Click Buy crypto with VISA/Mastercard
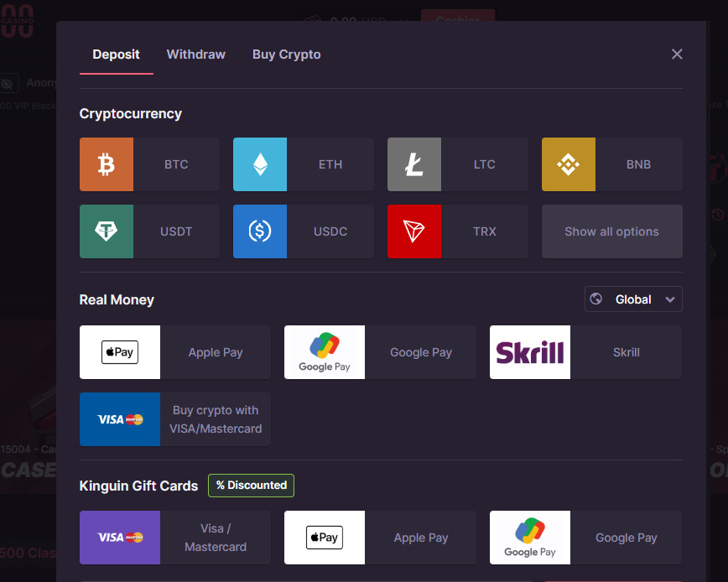728x582 pixels. 174,419
